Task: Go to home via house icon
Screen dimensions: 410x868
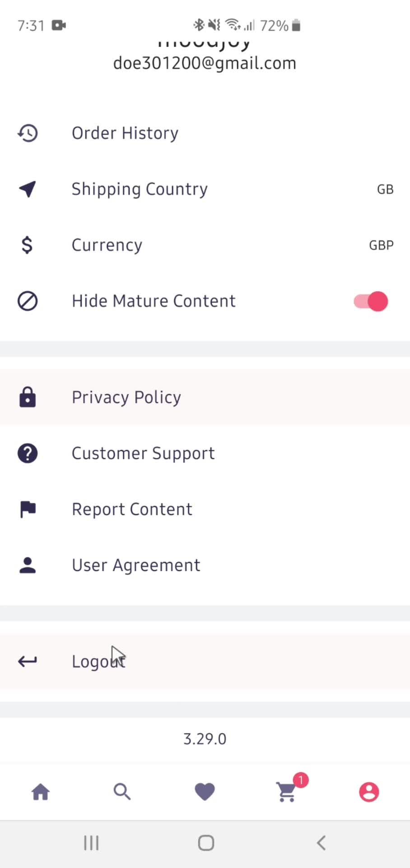Action: 41,792
